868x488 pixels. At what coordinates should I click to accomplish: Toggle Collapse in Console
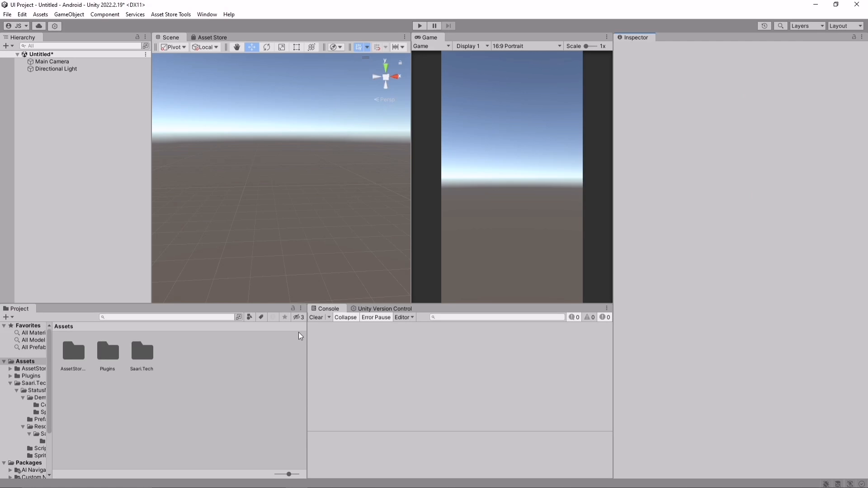(x=345, y=317)
